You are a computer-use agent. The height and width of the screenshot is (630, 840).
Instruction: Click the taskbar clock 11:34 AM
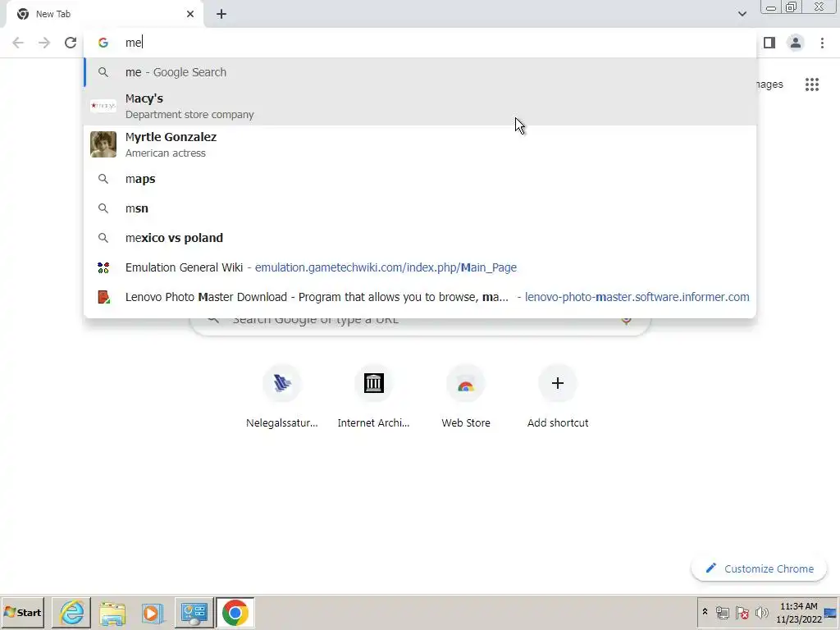click(x=799, y=612)
